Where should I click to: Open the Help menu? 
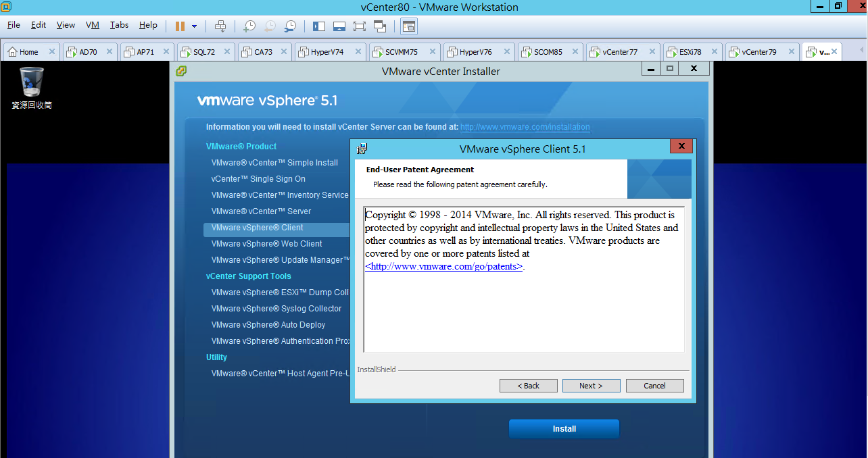[148, 25]
